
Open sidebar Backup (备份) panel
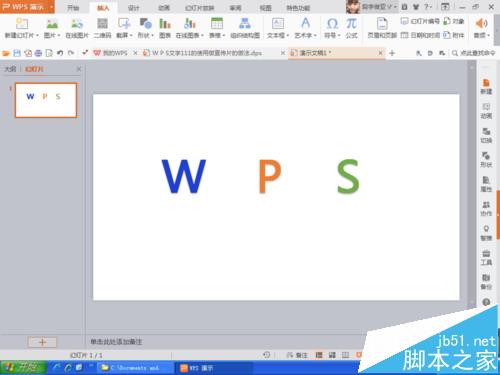tap(486, 282)
